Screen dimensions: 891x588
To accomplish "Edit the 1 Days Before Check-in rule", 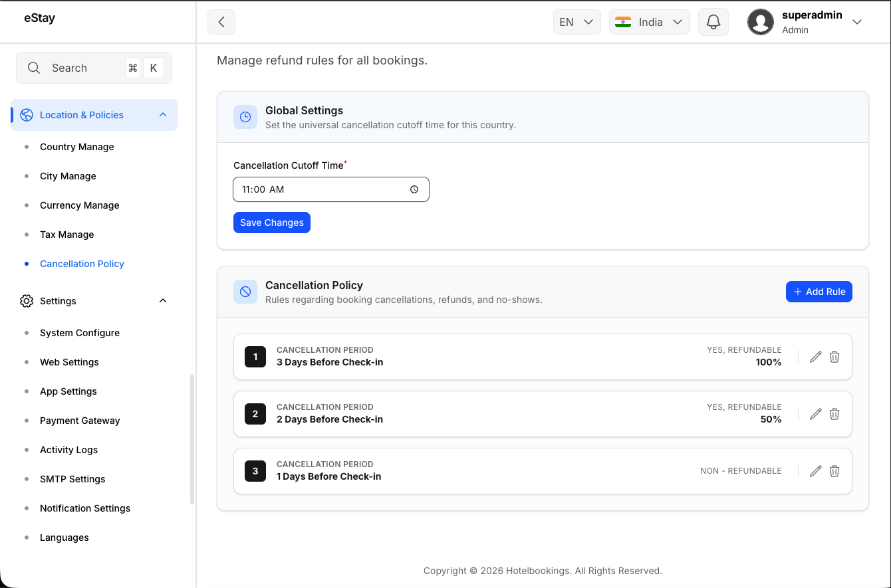I will (816, 471).
